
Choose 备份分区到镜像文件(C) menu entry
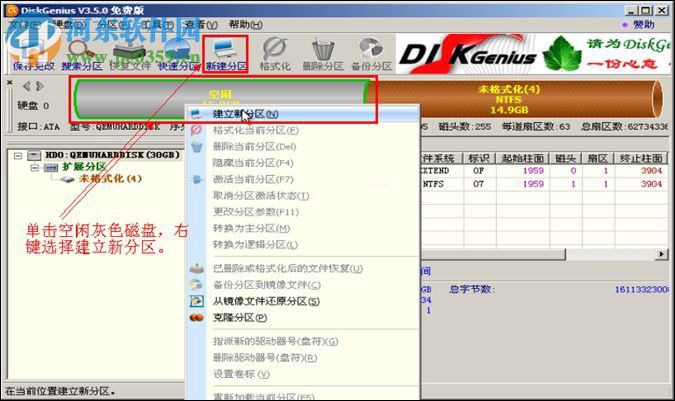click(x=303, y=285)
